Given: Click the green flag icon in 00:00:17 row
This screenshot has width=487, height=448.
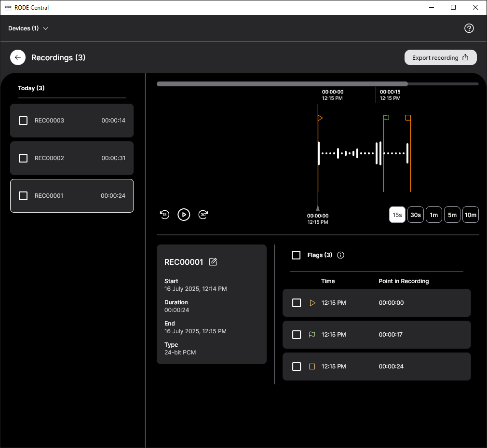Looking at the screenshot, I should 312,335.
